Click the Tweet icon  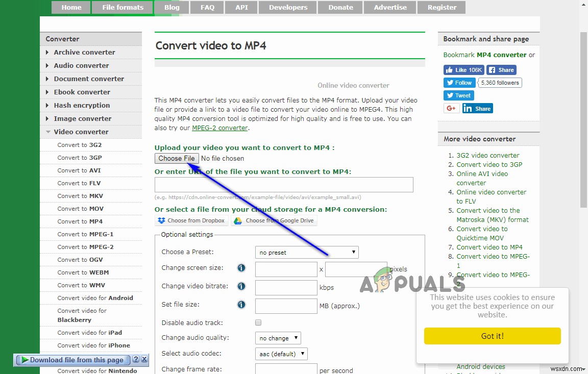(x=458, y=95)
